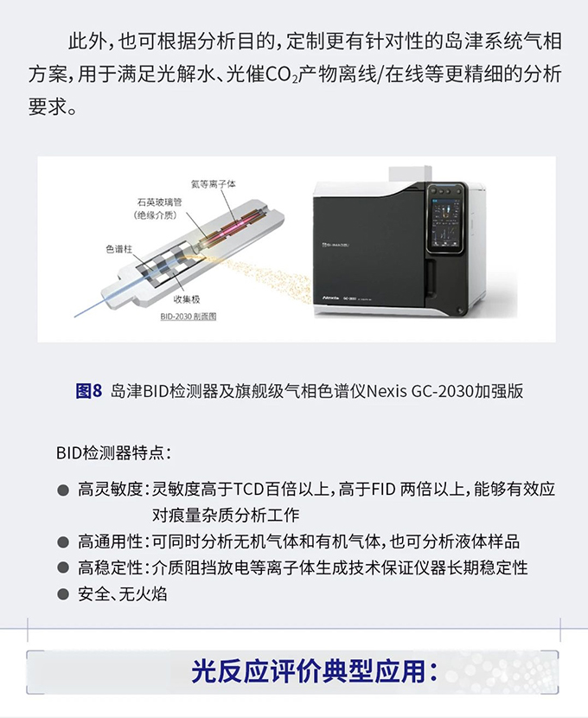
Task: Click the Nexis GC-2030 instrument photo
Action: point(399,243)
